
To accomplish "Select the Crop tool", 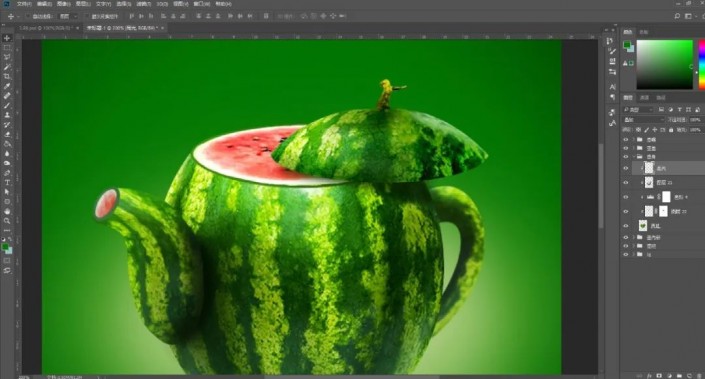I will pos(7,76).
